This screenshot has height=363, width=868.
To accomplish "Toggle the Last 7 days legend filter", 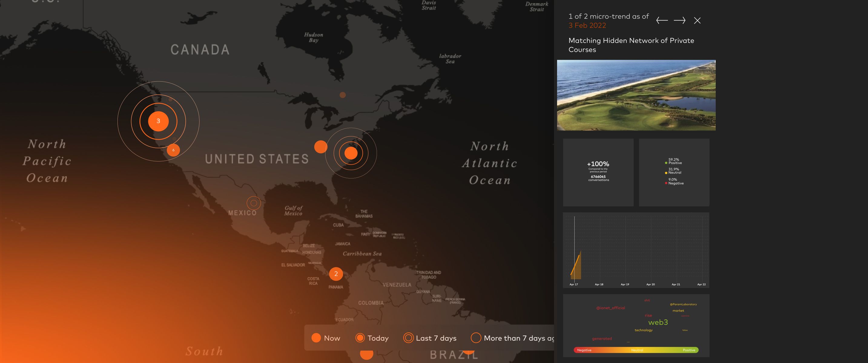I will pos(430,338).
